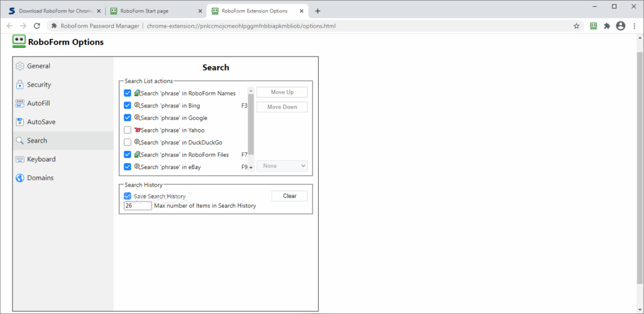This screenshot has height=314, width=644.
Task: Open the None shortcut dropdown
Action: (x=282, y=166)
